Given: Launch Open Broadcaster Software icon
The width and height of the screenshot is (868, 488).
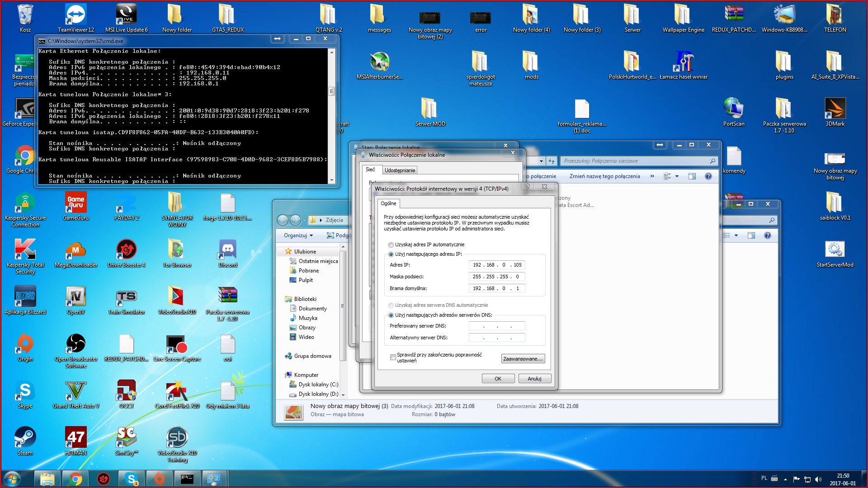Looking at the screenshot, I should click(x=76, y=350).
